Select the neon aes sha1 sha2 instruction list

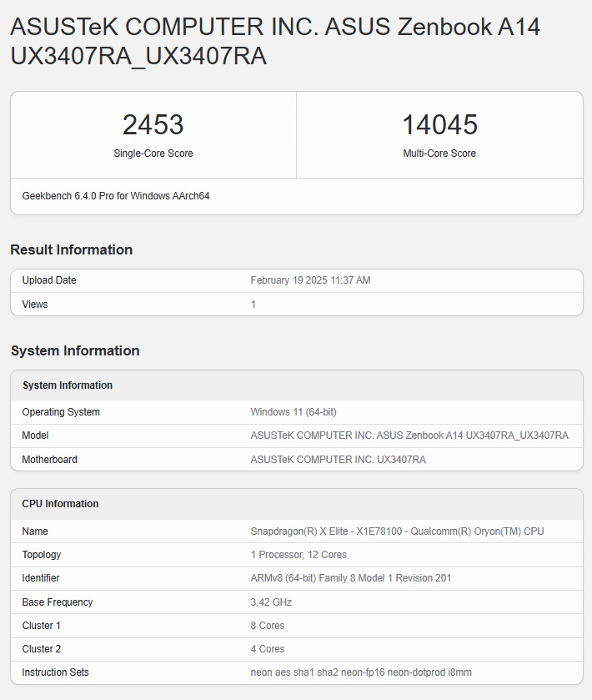point(361,672)
